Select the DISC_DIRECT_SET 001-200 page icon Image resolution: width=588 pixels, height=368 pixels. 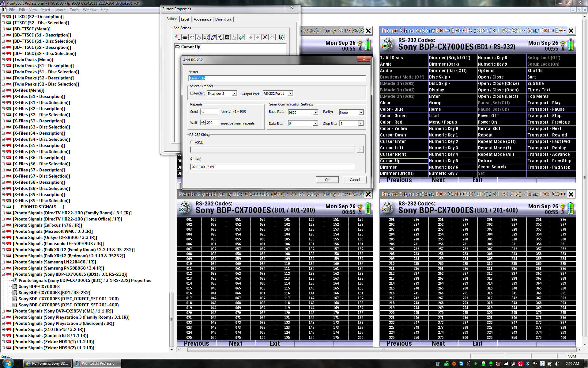[14, 299]
